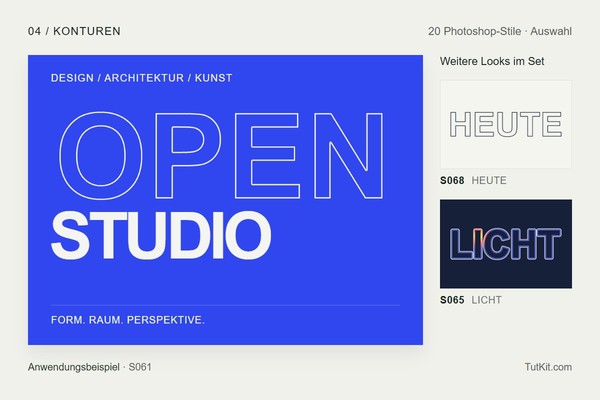Click the blue OPEN STUDIO poster preview

pos(225,200)
